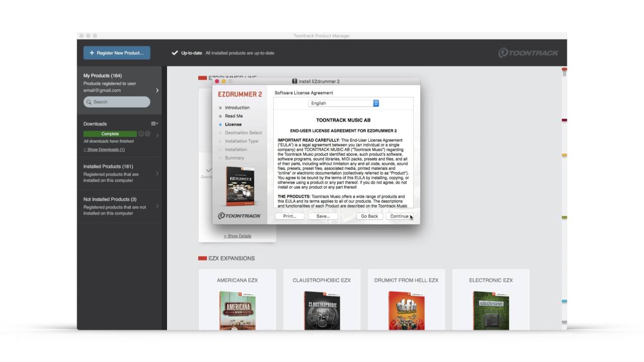The width and height of the screenshot is (644, 362).
Task: Open the Americana EZX product thumbnail
Action: pyautogui.click(x=237, y=311)
